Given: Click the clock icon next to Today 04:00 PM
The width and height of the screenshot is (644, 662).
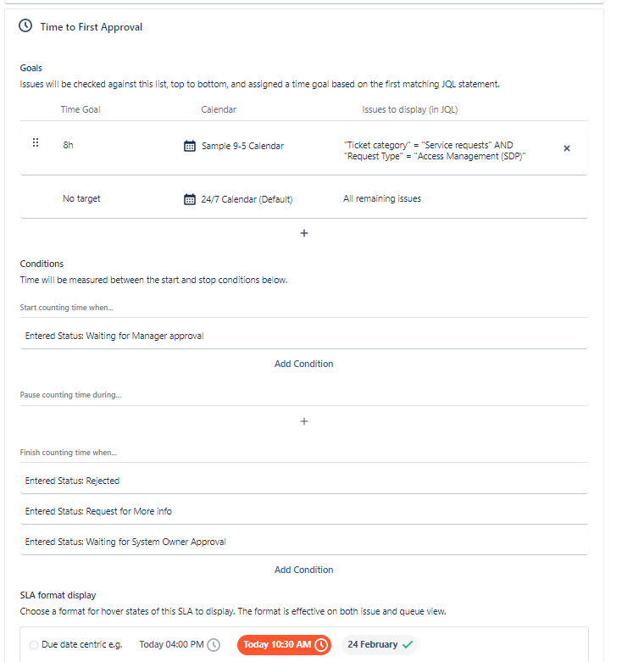Looking at the screenshot, I should click(x=214, y=645).
